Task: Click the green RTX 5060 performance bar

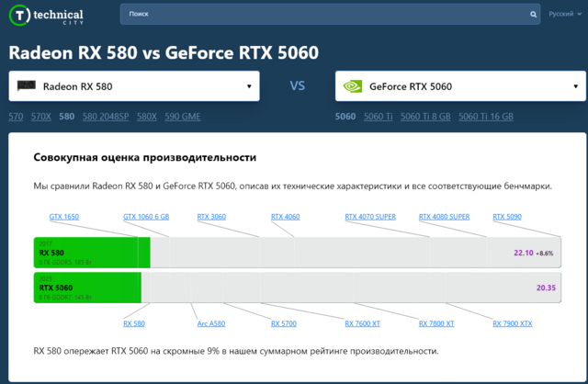Action: [87, 288]
